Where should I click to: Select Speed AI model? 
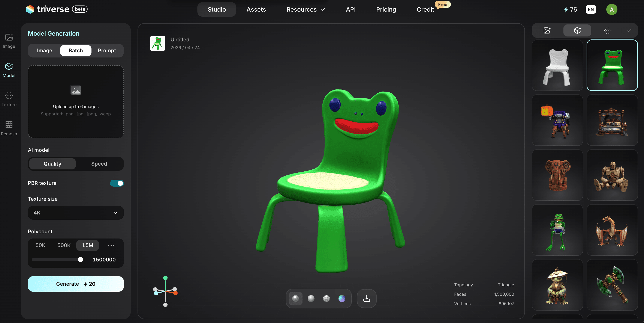(x=99, y=164)
